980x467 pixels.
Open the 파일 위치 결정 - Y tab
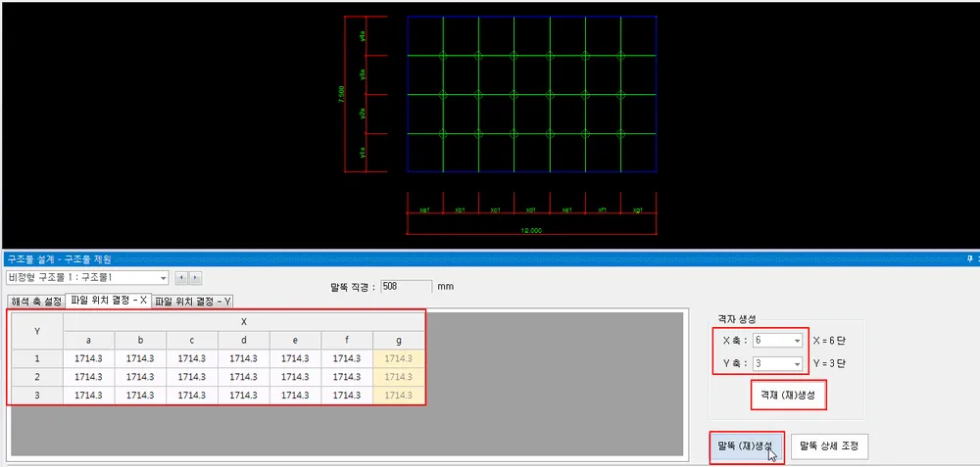pyautogui.click(x=193, y=302)
